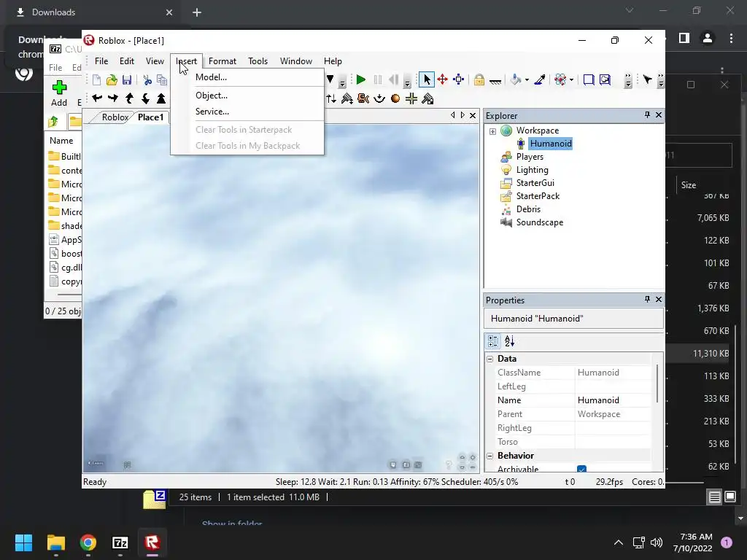
Task: Expand the toolbar overflow after black triangle
Action: click(342, 82)
